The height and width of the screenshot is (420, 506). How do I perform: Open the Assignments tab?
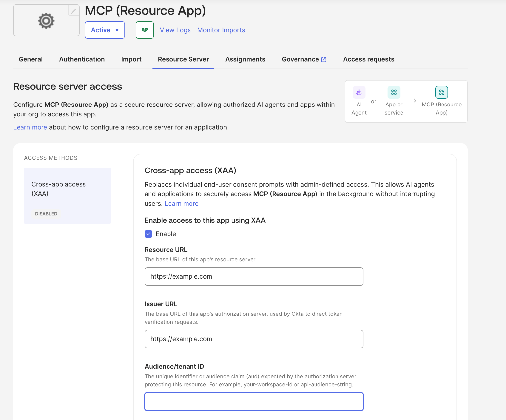click(245, 59)
